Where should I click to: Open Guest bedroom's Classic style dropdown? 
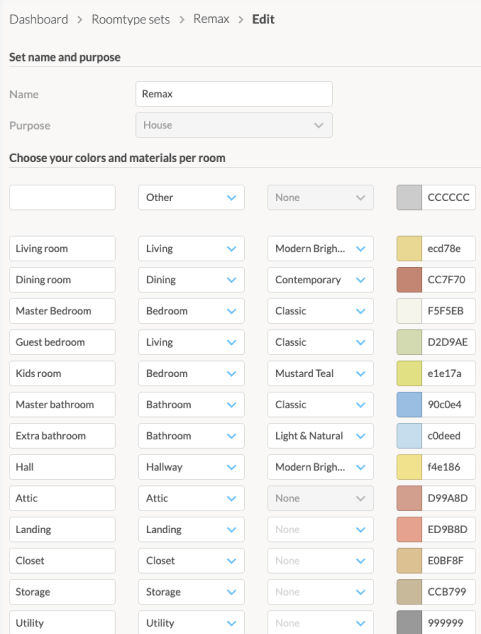(x=320, y=342)
